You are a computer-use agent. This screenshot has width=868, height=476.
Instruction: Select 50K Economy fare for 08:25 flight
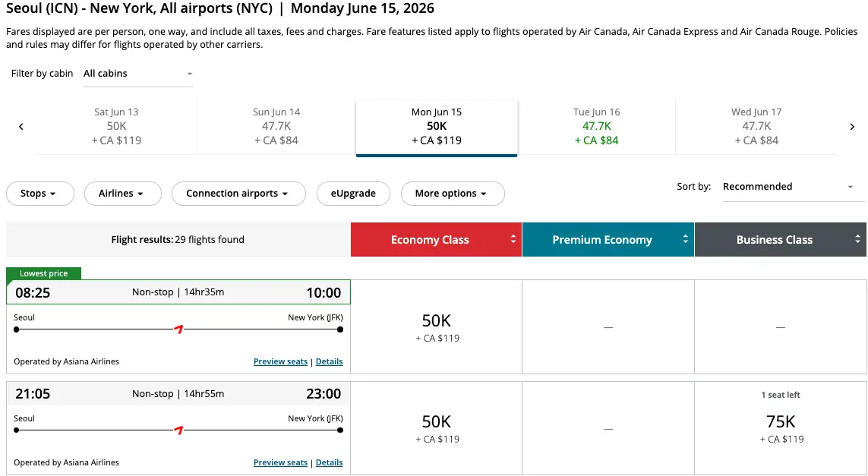click(x=436, y=326)
